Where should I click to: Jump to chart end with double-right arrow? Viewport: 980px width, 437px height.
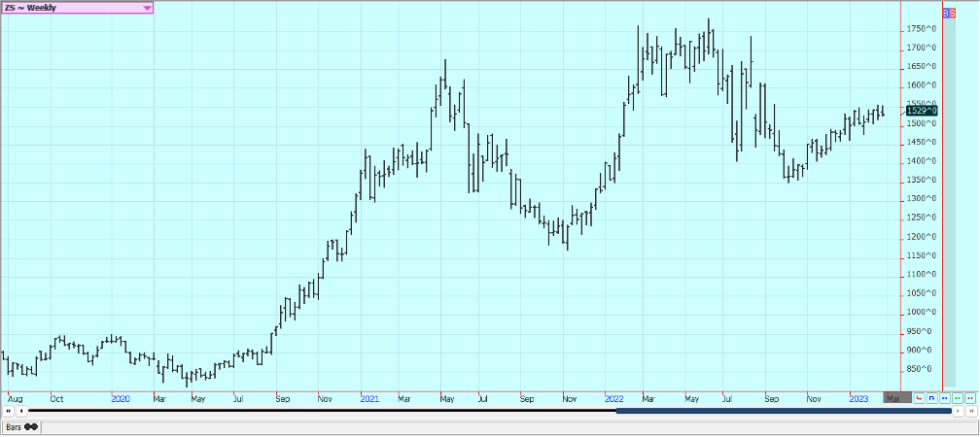(971, 411)
